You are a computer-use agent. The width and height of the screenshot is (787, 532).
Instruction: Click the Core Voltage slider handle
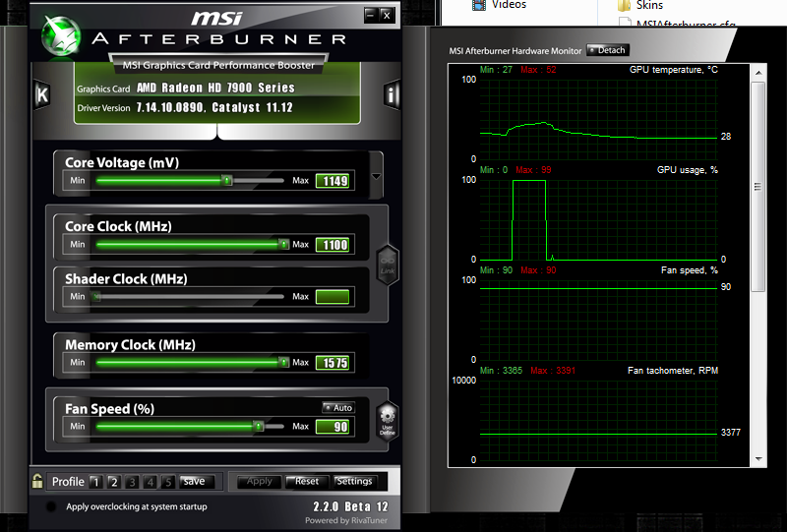point(227,180)
